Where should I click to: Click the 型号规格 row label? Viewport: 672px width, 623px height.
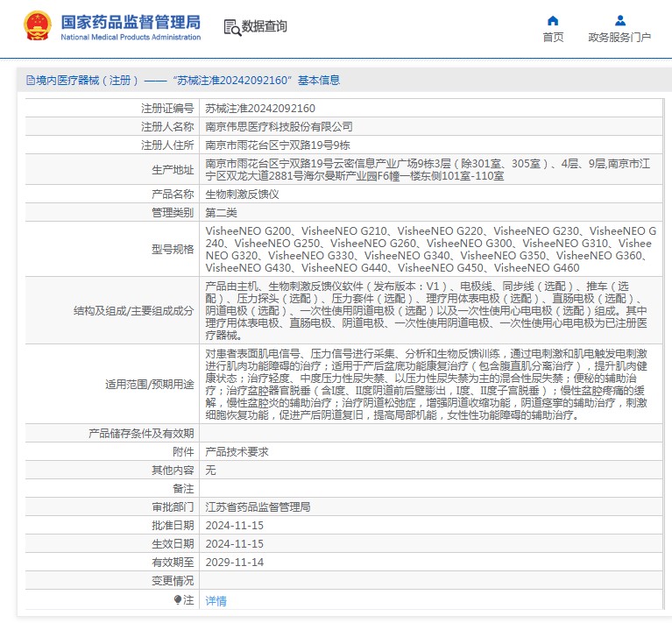pos(172,249)
